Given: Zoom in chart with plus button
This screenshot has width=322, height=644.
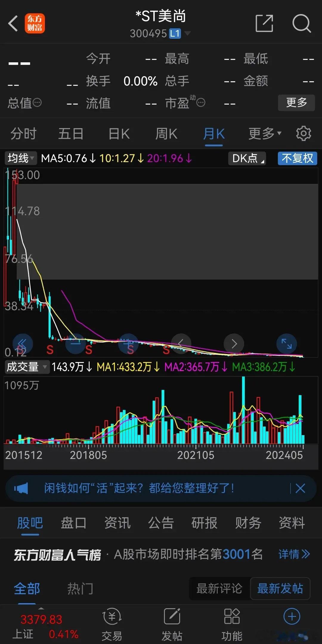Looking at the screenshot, I should (x=129, y=344).
